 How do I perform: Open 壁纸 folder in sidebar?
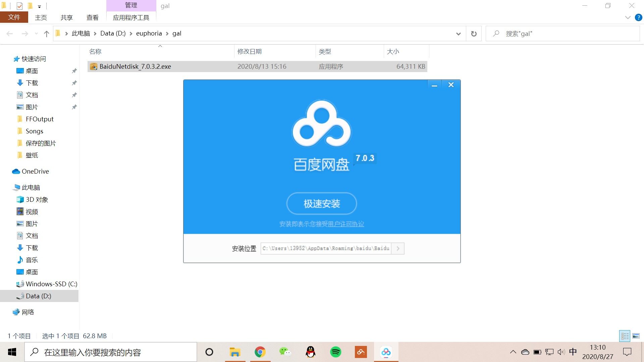(x=32, y=155)
